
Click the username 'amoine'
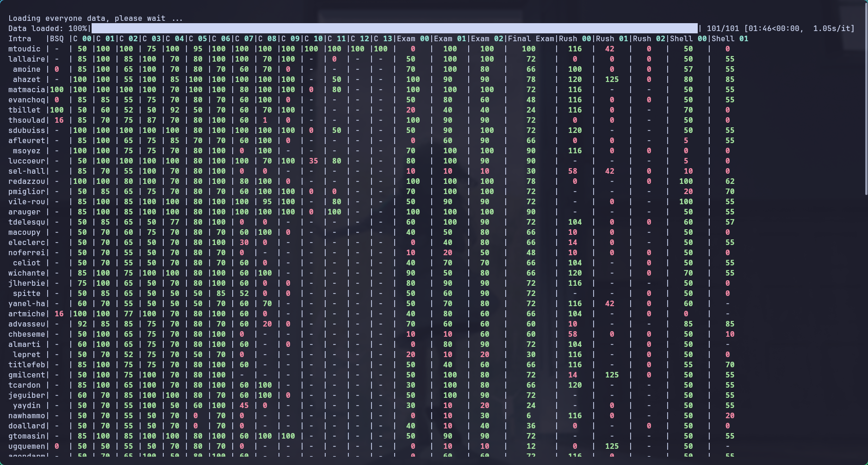[27, 69]
